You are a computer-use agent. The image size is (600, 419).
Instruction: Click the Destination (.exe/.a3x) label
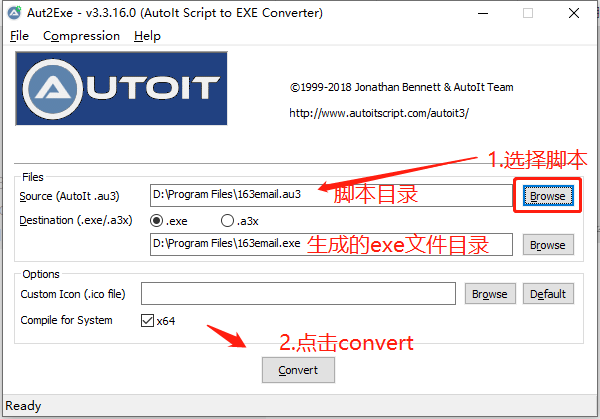pos(76,220)
